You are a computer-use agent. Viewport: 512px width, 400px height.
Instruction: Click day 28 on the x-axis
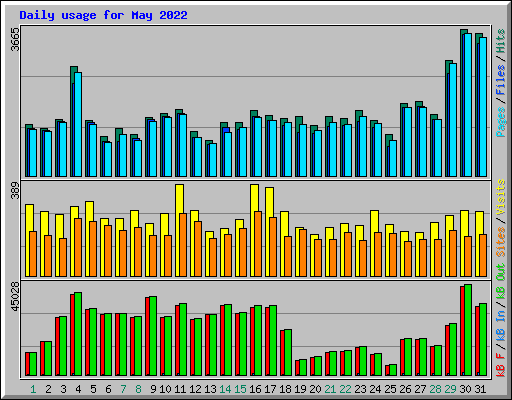[x=435, y=389]
